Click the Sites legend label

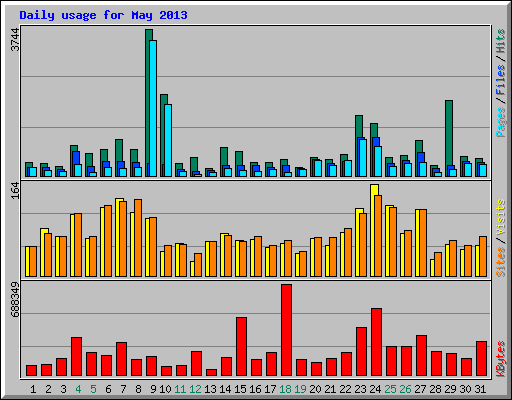pos(501,262)
